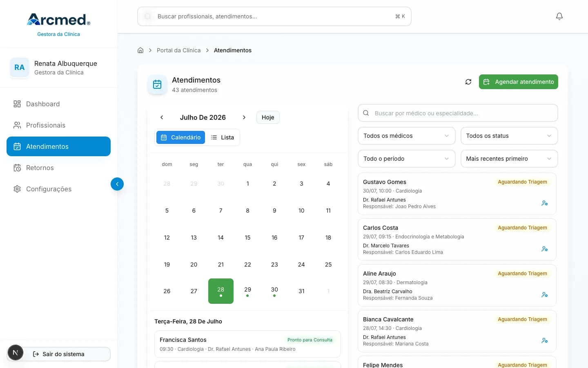Switch to Lista view

point(223,137)
